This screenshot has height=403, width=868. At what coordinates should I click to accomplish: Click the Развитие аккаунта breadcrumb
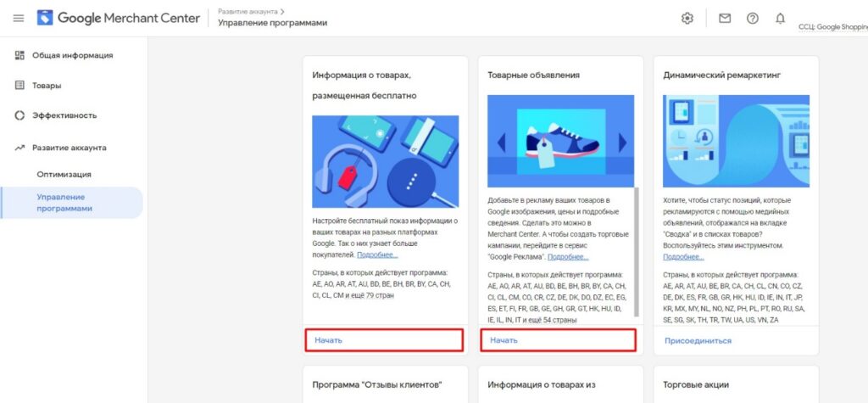(x=248, y=11)
